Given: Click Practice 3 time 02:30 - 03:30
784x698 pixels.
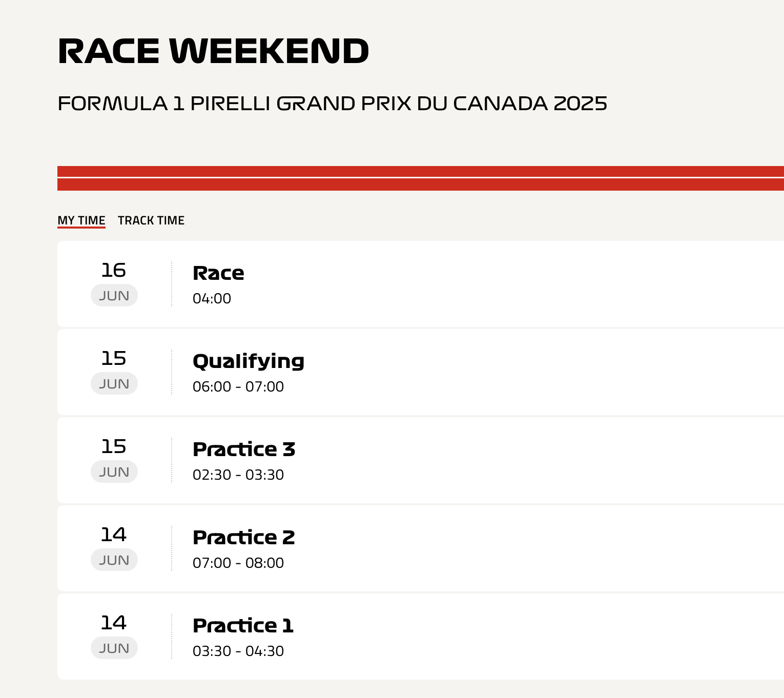Looking at the screenshot, I should pyautogui.click(x=238, y=475).
